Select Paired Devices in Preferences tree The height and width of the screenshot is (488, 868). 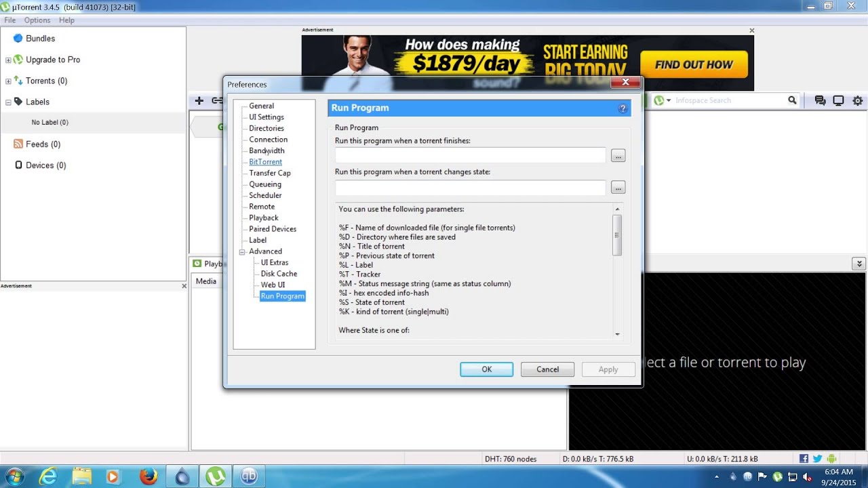tap(273, 229)
